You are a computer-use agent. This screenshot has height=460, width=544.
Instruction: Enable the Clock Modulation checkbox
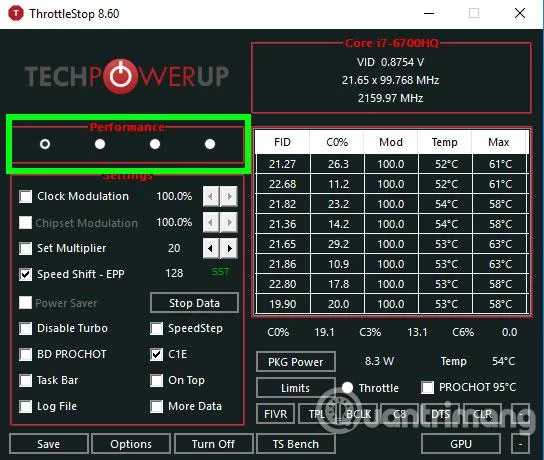pyautogui.click(x=26, y=196)
